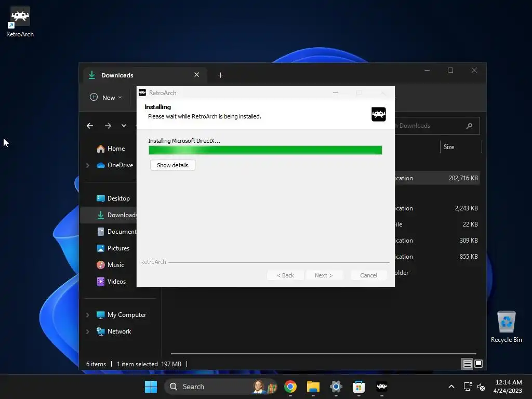The image size is (532, 399).
Task: Open Documents folder in the sidebar
Action: pos(116,232)
